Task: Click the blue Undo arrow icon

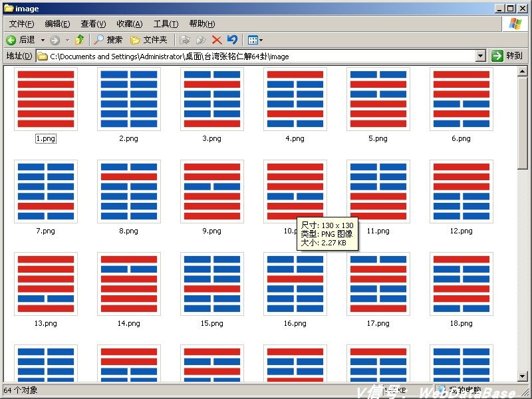Action: pos(232,40)
